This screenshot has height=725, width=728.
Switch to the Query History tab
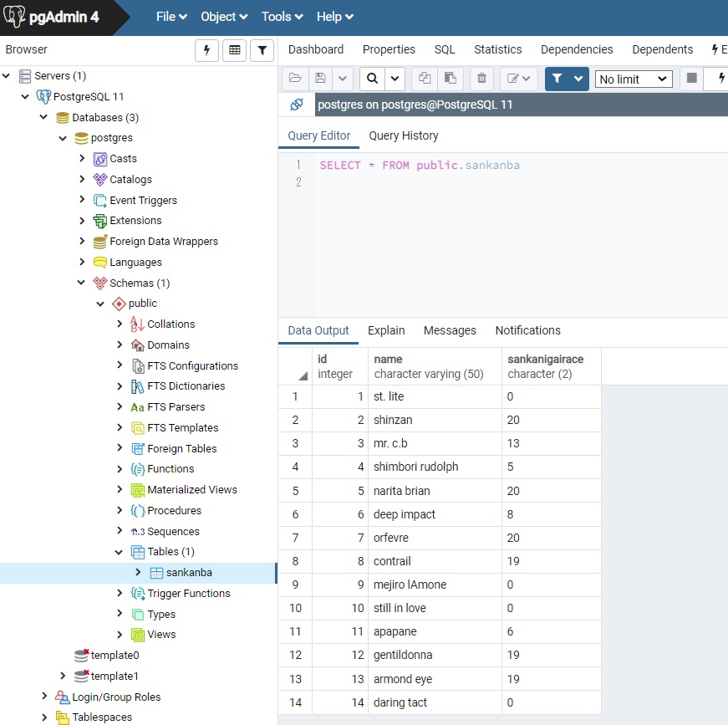[404, 135]
